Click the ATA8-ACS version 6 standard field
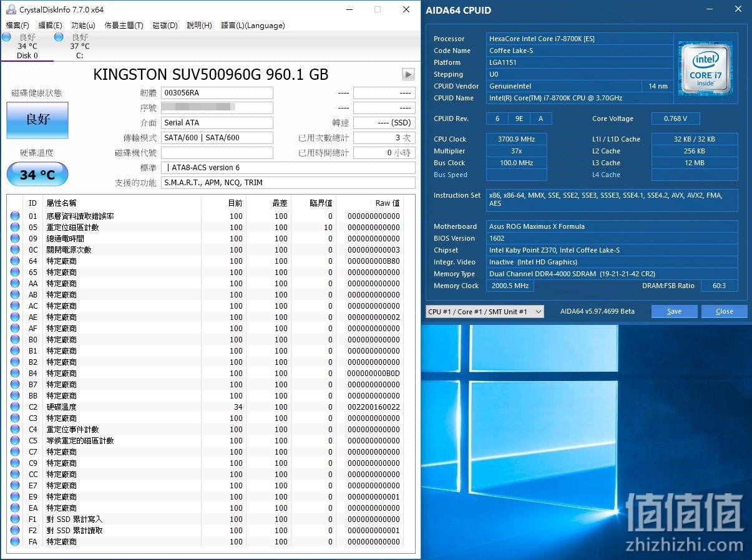 pyautogui.click(x=288, y=168)
